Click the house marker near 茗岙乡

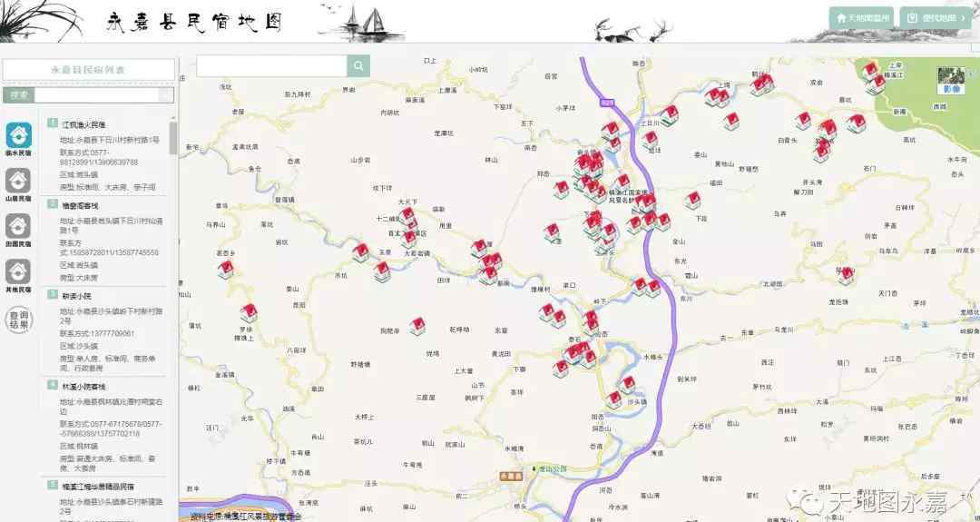[x=226, y=269]
